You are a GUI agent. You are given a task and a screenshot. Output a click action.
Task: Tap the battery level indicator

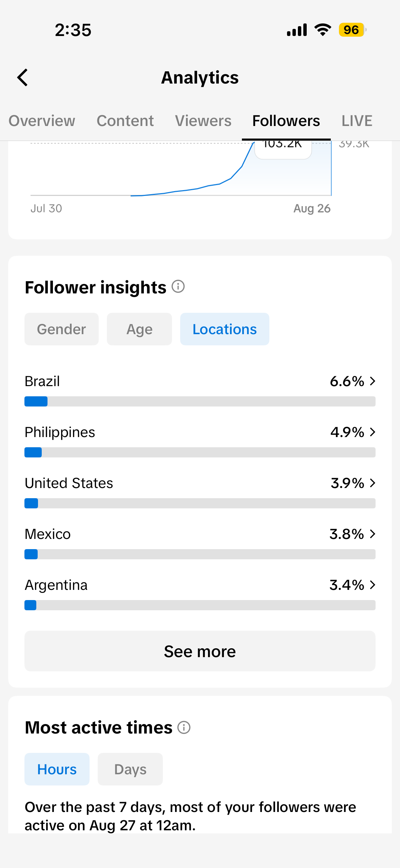352,30
